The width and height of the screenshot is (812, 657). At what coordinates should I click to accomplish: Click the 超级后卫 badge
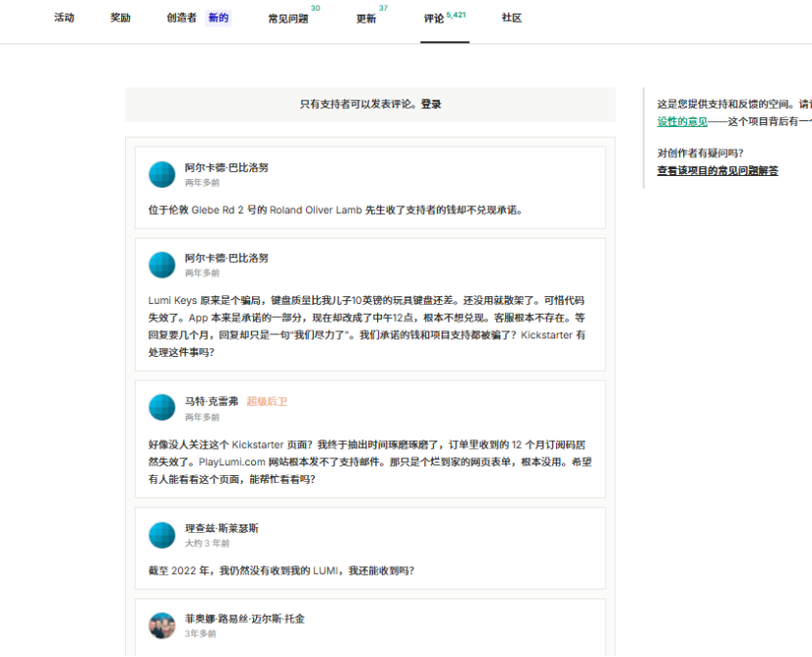click(x=267, y=402)
